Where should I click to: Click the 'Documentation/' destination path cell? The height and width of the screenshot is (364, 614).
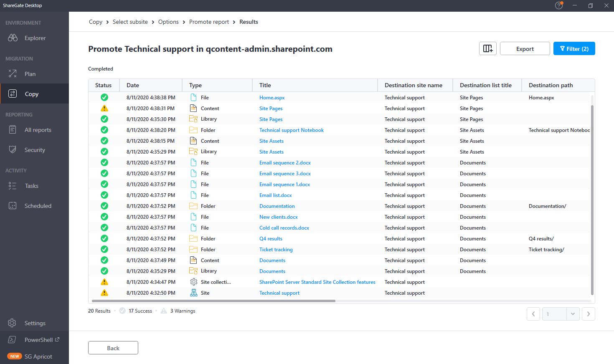548,206
